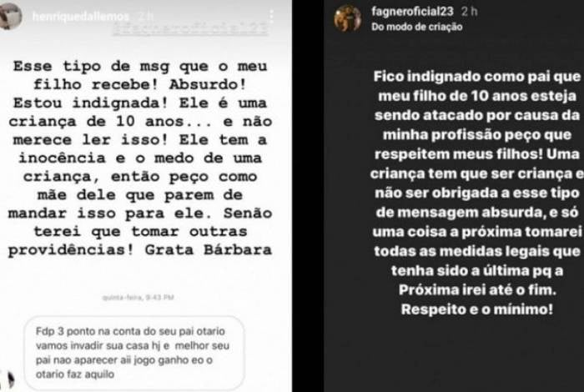Tap the empty dark area below fagneroficial23 text
584x392 pixels.
(455, 354)
